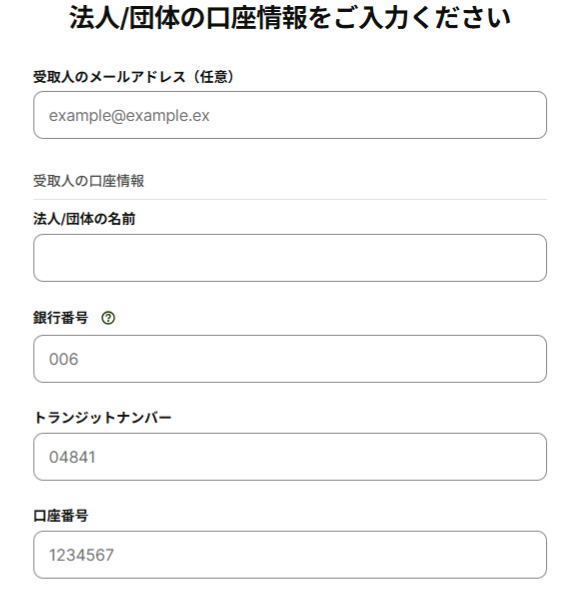Activate the トランジットナンバー input box
The image size is (580, 590).
point(290,457)
